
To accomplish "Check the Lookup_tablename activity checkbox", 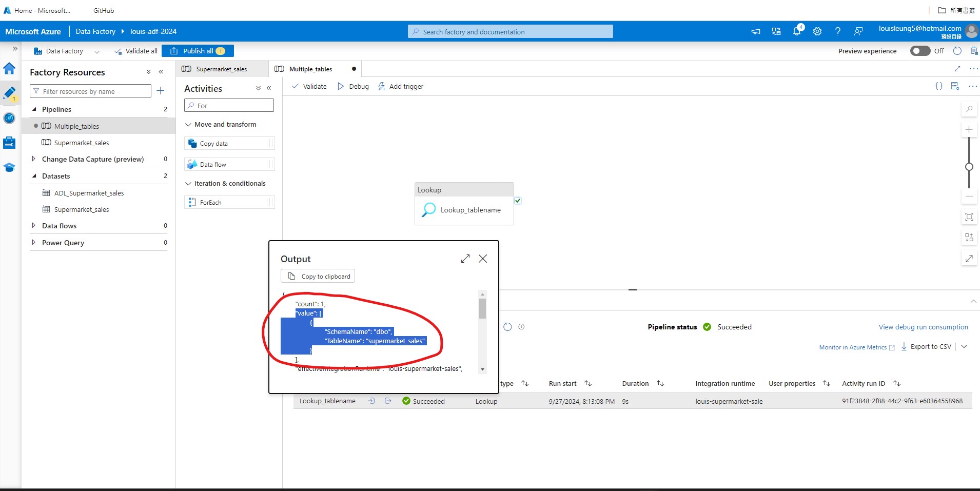I will tap(519, 200).
